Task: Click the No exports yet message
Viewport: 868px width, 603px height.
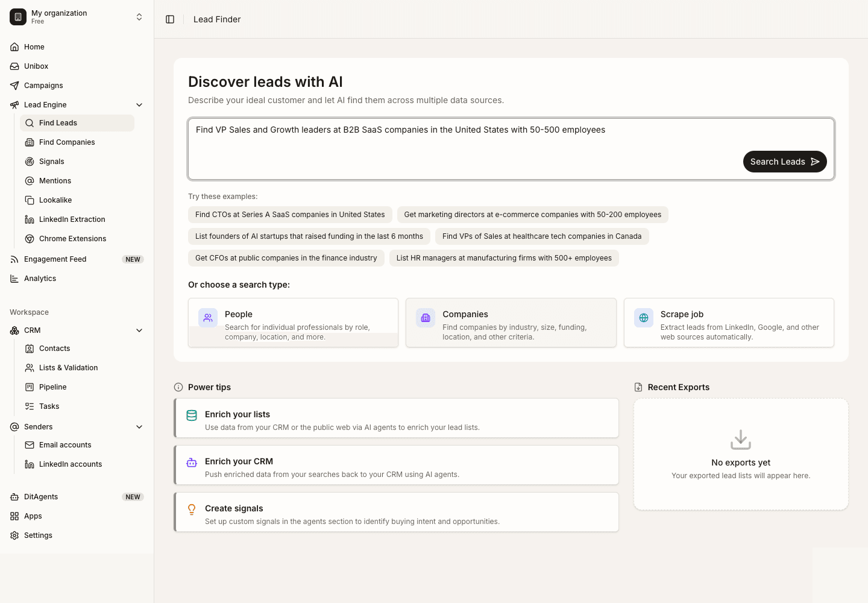Action: [741, 463]
